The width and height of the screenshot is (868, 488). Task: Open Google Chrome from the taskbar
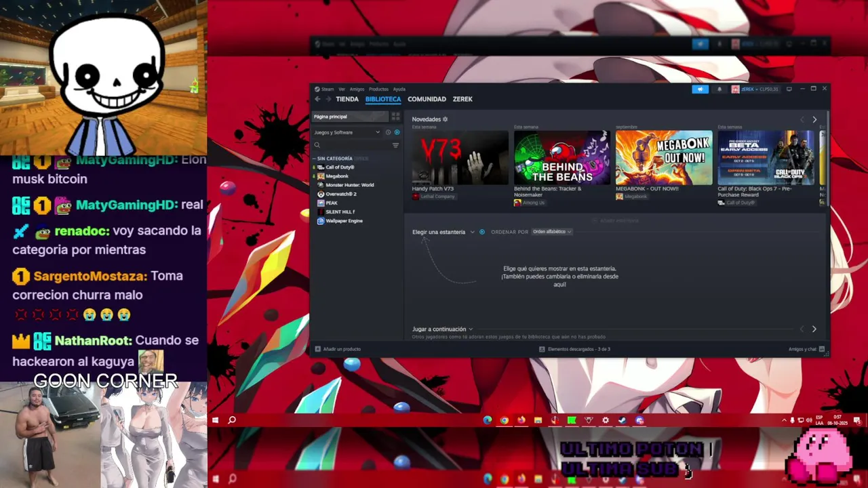tap(505, 420)
